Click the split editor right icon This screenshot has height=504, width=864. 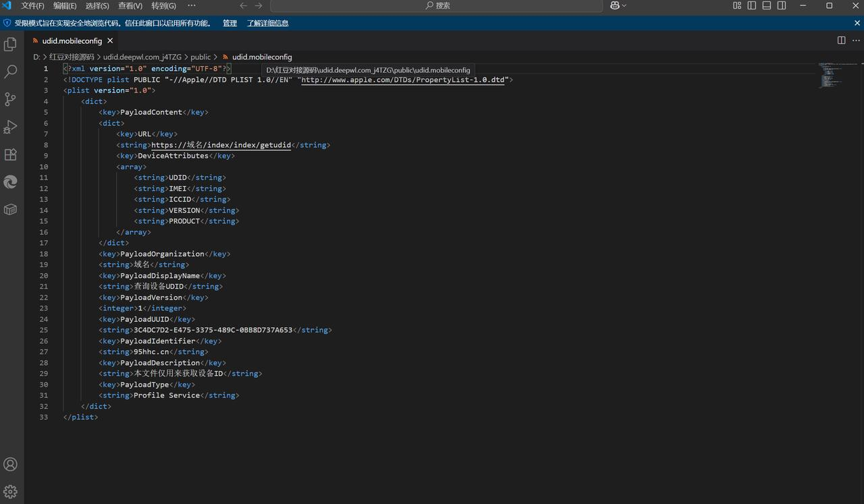(x=841, y=40)
